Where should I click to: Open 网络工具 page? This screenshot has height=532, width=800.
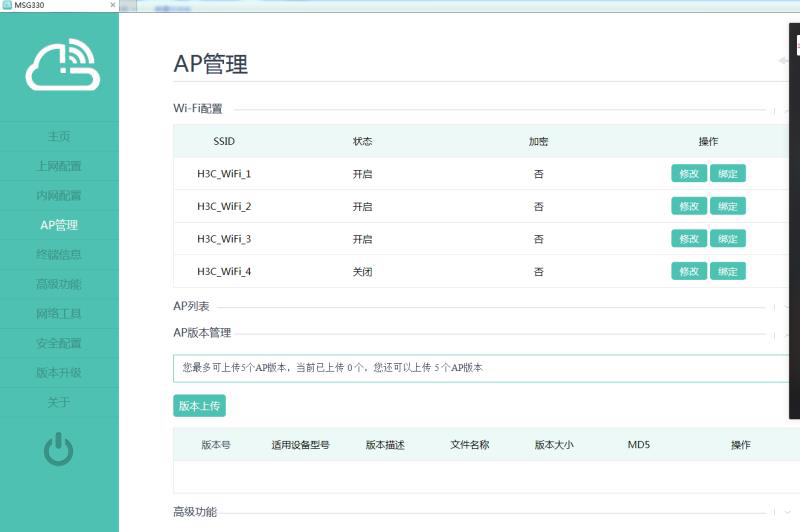(59, 314)
